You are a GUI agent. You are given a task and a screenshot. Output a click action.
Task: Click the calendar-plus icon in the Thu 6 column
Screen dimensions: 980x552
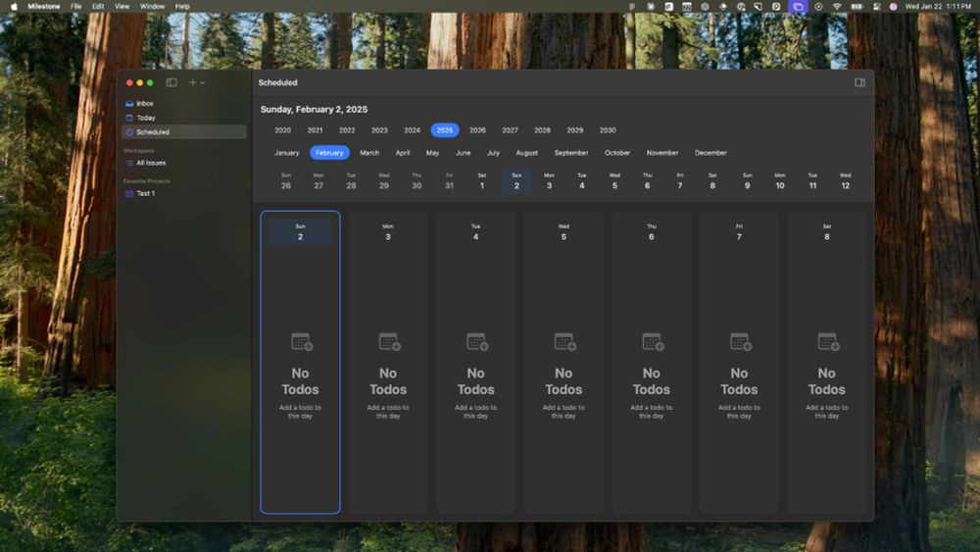click(653, 342)
